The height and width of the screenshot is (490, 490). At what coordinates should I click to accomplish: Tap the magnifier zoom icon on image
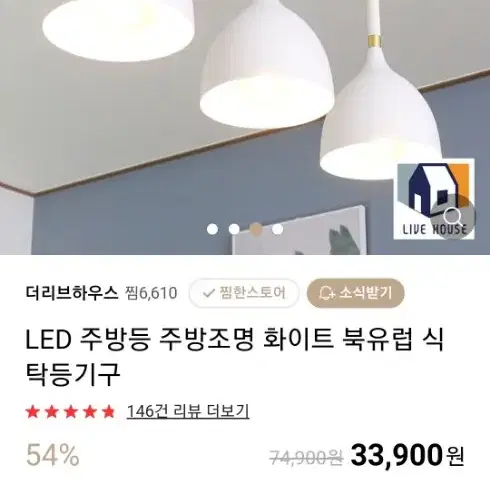pyautogui.click(x=453, y=217)
